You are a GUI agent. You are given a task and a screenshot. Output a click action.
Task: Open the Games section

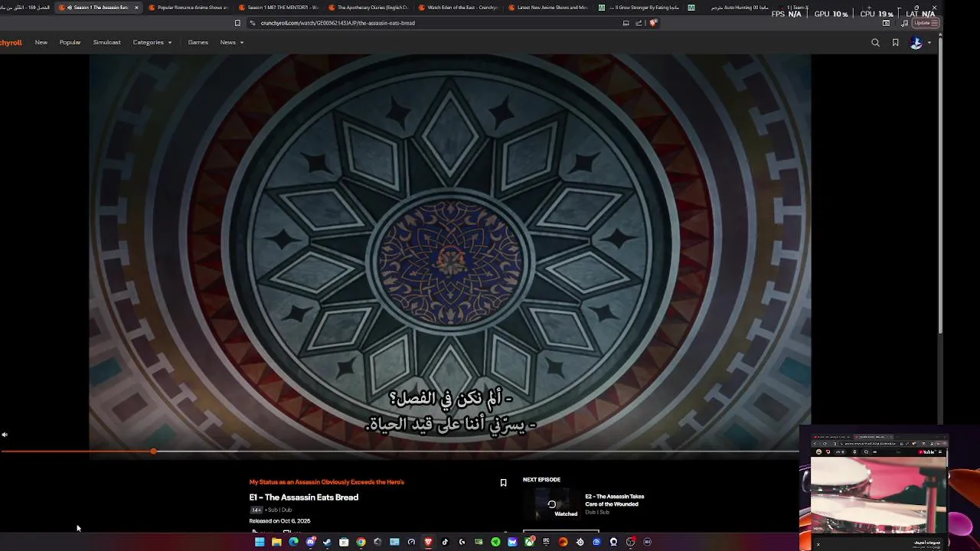[198, 43]
